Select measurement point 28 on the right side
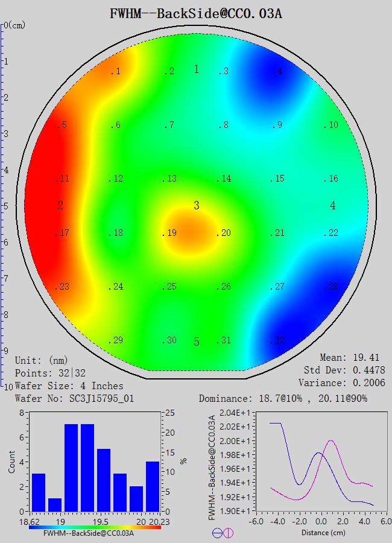Image resolution: width=392 pixels, height=543 pixels. tap(331, 287)
